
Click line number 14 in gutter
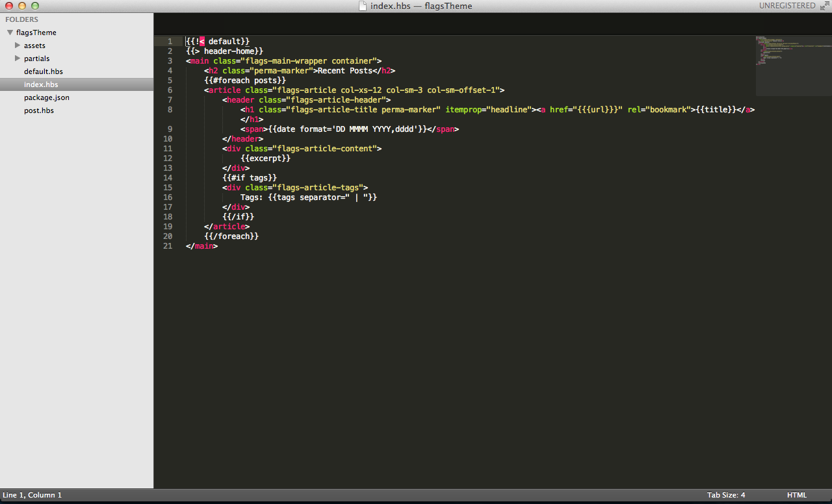[x=168, y=178]
